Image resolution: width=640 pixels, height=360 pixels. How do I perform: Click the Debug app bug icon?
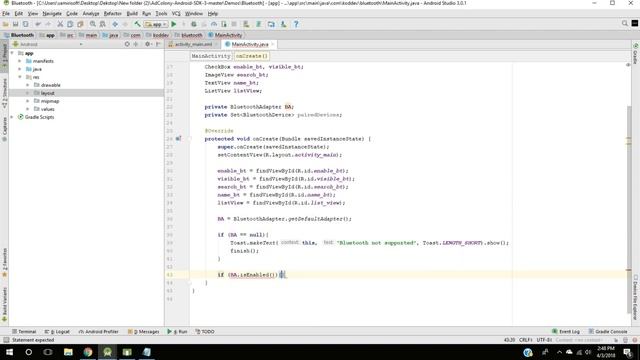click(194, 24)
